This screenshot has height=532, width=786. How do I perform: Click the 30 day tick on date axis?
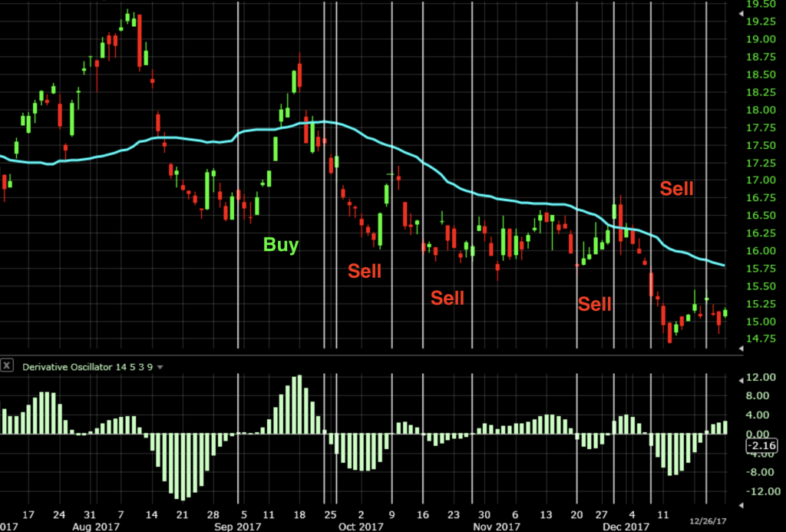click(484, 514)
